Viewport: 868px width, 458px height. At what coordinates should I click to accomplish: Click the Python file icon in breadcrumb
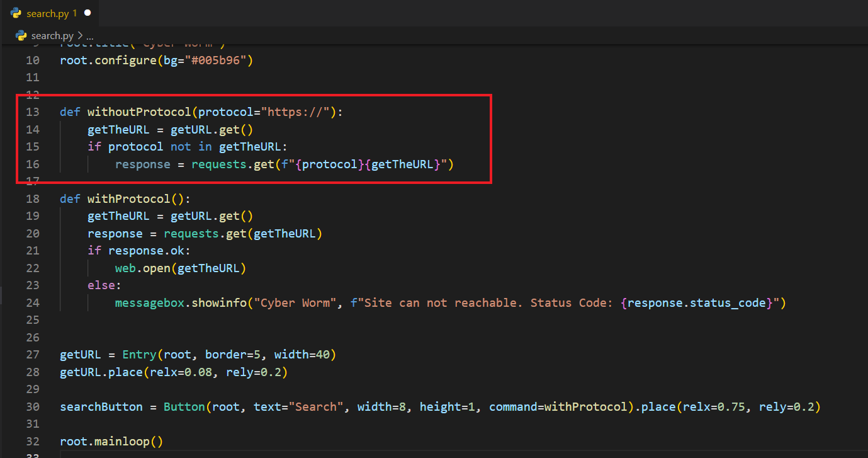pos(21,35)
